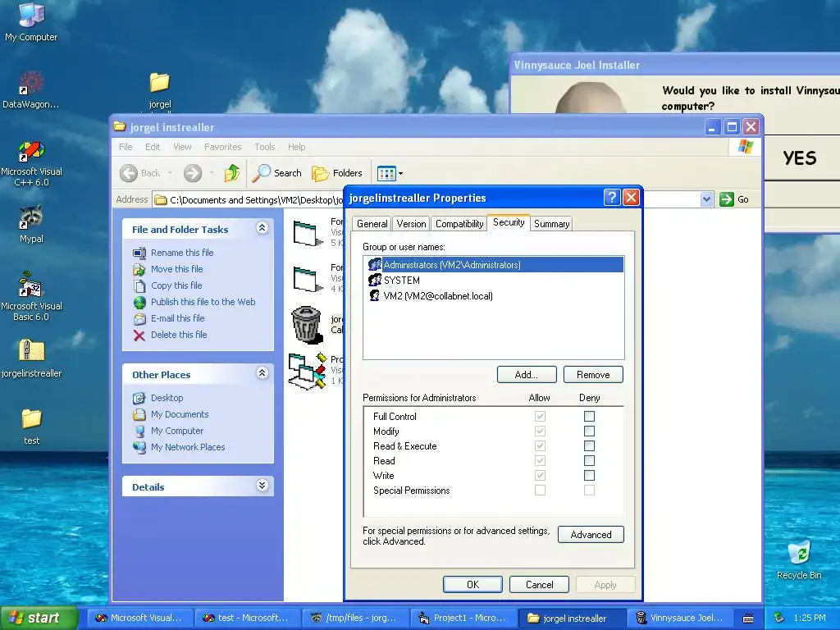Select Microsoft Visual C++ 6.0 desktop icon
This screenshot has height=630, width=840.
(x=31, y=163)
